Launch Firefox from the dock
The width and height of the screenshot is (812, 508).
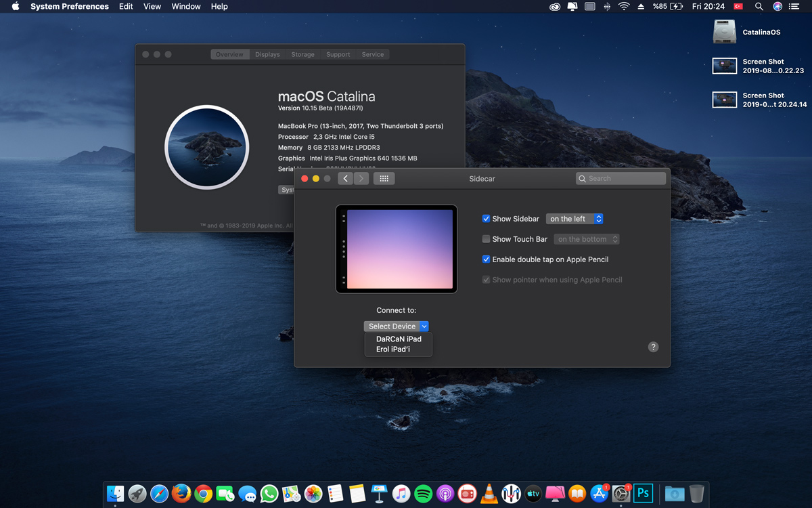click(181, 494)
